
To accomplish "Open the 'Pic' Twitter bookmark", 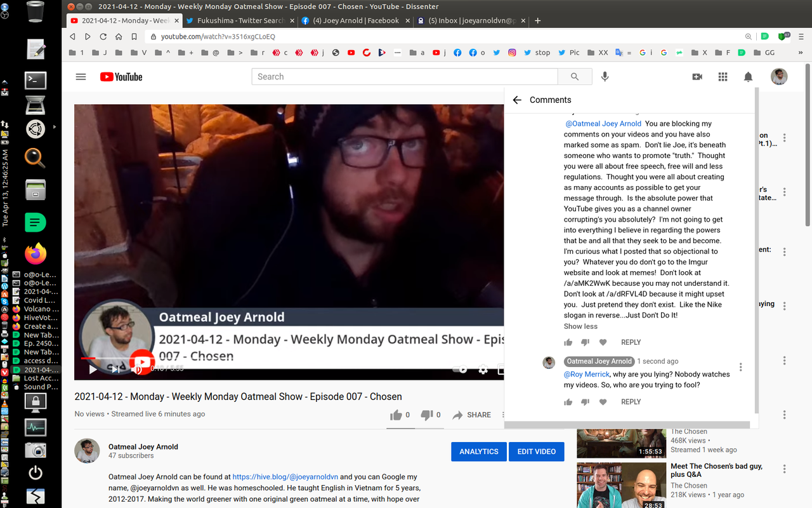I will click(569, 53).
